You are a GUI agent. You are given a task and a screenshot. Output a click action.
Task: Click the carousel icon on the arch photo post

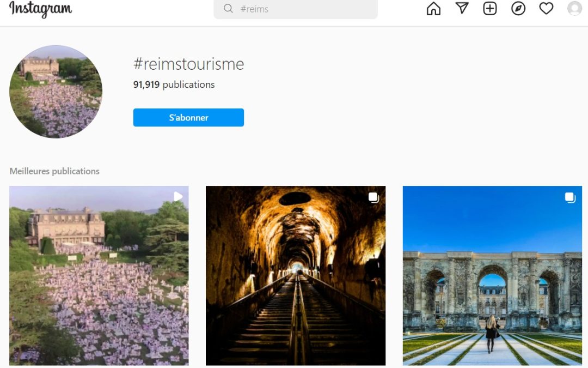[x=571, y=198]
